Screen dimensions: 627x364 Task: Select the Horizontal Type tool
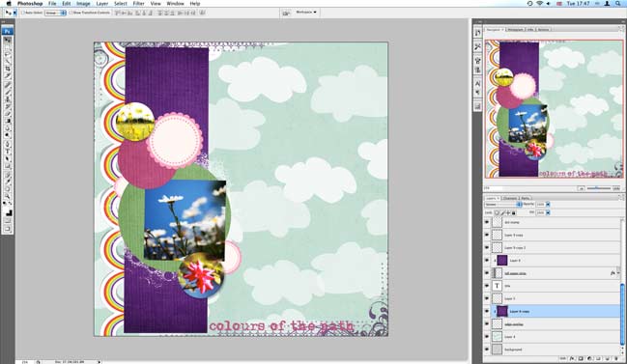coord(8,151)
